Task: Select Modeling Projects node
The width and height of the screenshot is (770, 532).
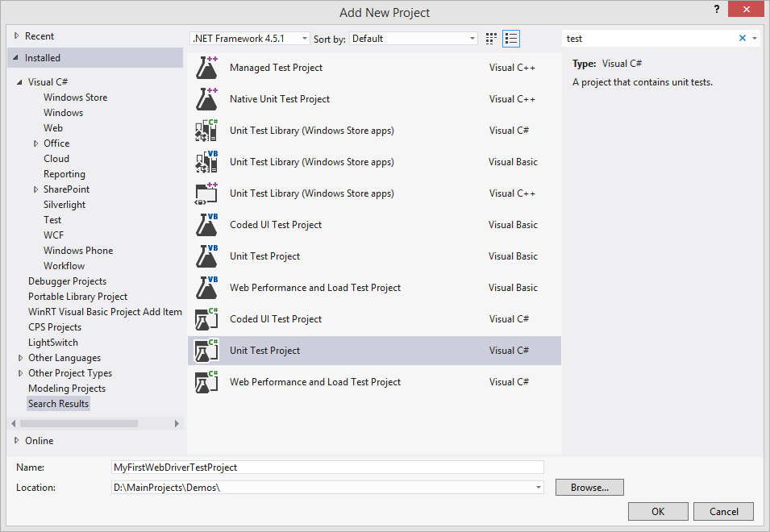Action: tap(67, 389)
